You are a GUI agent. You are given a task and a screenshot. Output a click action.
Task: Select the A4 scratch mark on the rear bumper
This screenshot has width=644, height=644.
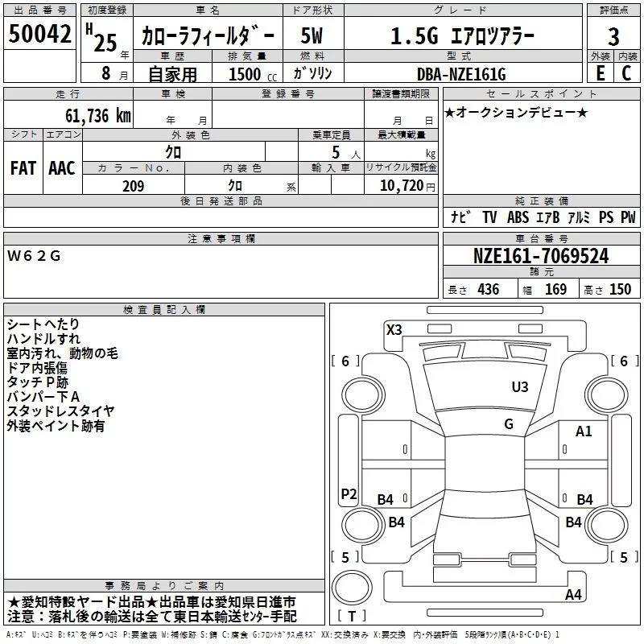(573, 594)
